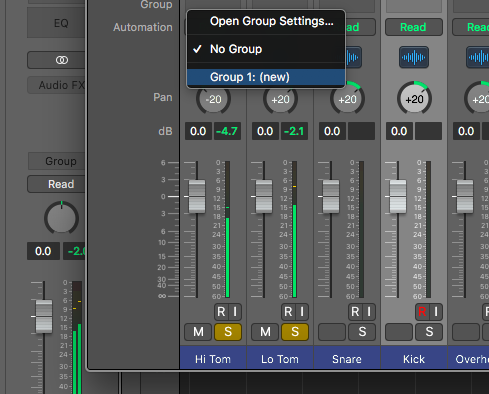Mute the Lo Tom channel
489x394 pixels.
tap(265, 332)
